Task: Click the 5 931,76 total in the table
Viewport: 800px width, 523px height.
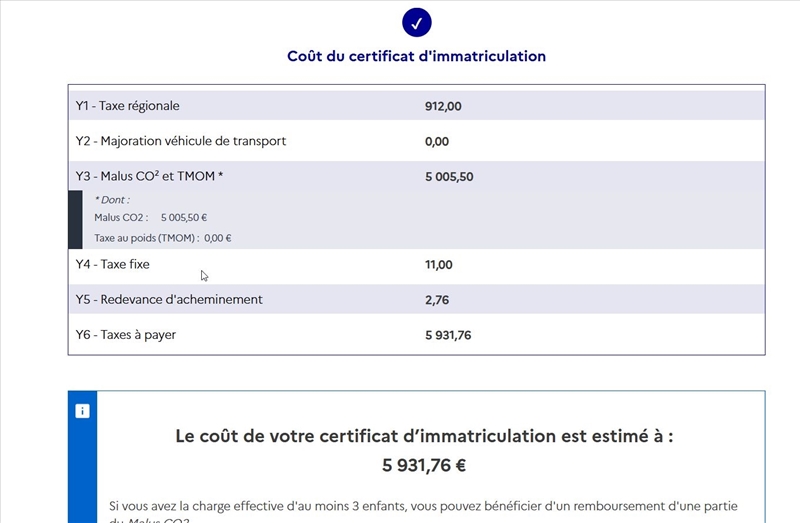Action: [448, 335]
